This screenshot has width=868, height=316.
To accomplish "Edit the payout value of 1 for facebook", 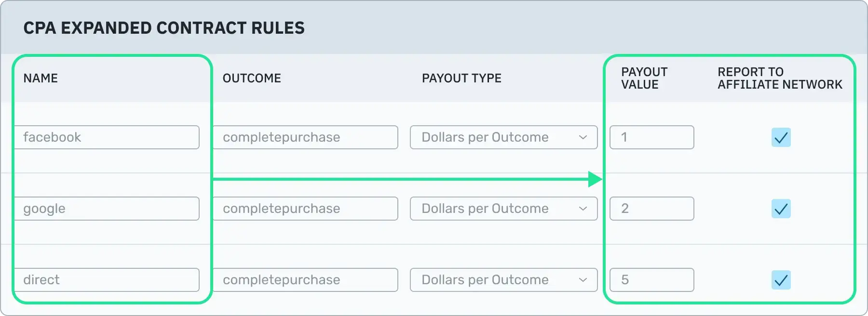I will pos(651,137).
